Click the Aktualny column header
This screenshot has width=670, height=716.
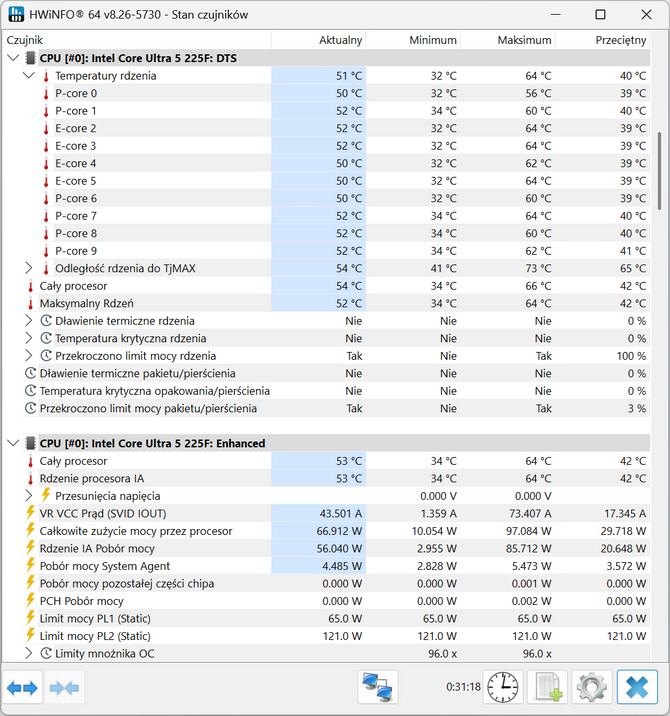click(x=318, y=40)
